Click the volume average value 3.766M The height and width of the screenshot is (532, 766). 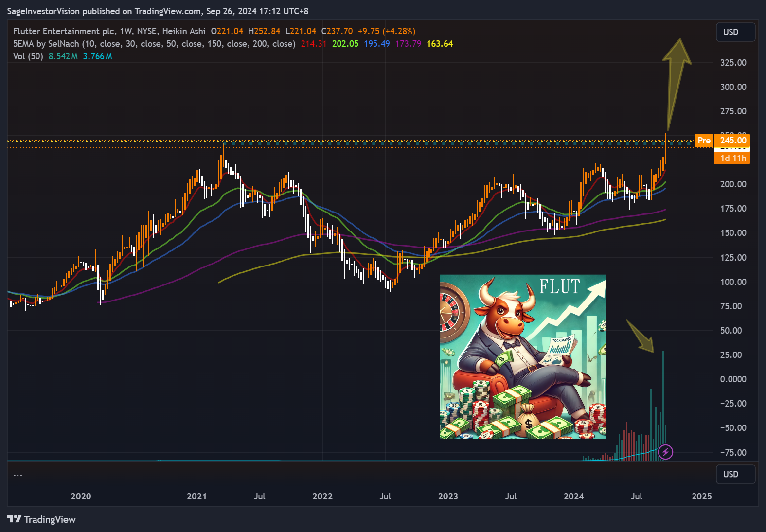[97, 56]
